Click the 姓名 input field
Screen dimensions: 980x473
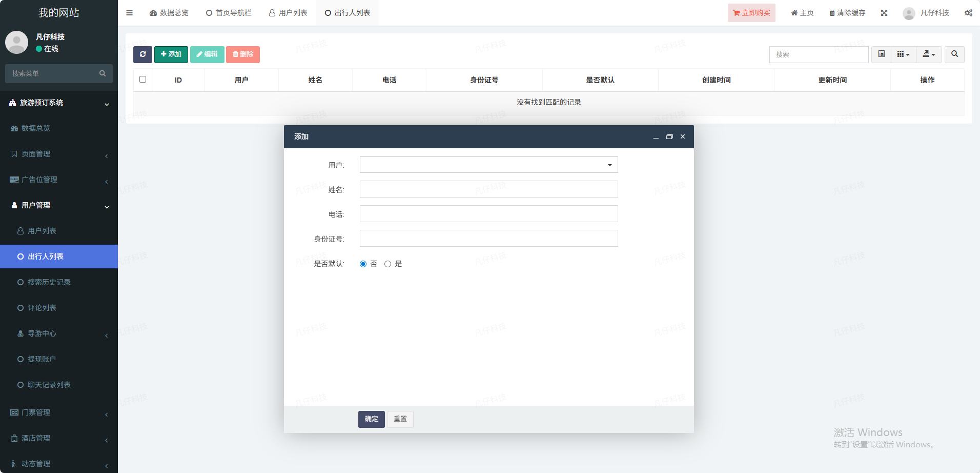coord(488,189)
